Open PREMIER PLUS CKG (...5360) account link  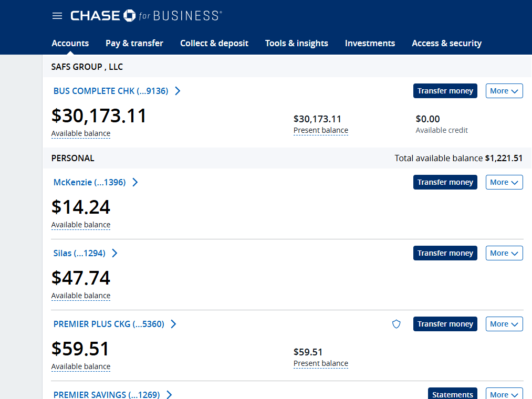[109, 324]
